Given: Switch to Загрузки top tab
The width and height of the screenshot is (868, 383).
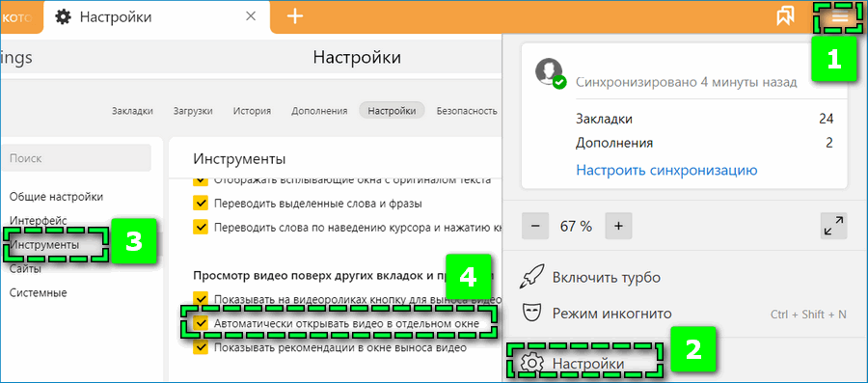Looking at the screenshot, I should (x=193, y=111).
